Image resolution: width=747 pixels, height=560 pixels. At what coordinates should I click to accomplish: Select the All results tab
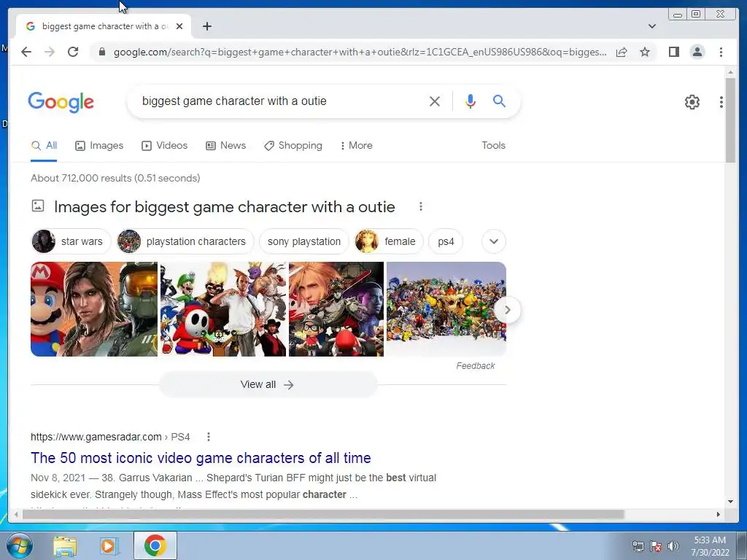point(44,146)
